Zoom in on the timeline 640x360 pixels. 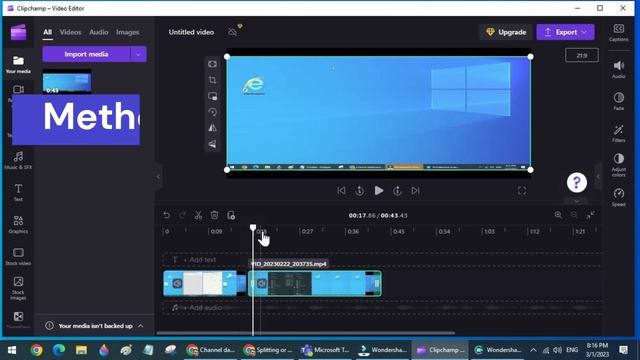[558, 215]
